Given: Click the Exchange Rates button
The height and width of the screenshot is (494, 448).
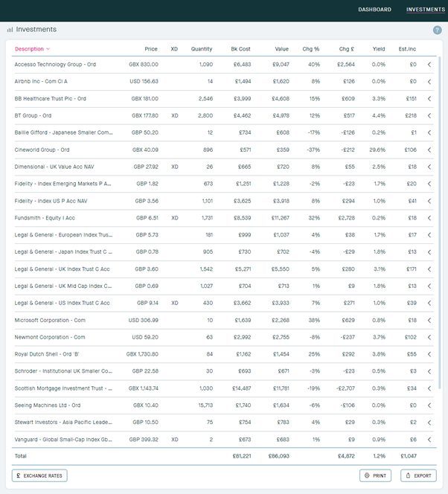Looking at the screenshot, I should 39,475.
